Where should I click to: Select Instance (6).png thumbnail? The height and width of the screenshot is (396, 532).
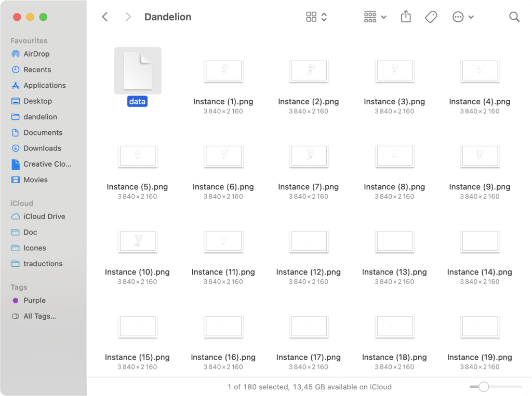(x=223, y=156)
